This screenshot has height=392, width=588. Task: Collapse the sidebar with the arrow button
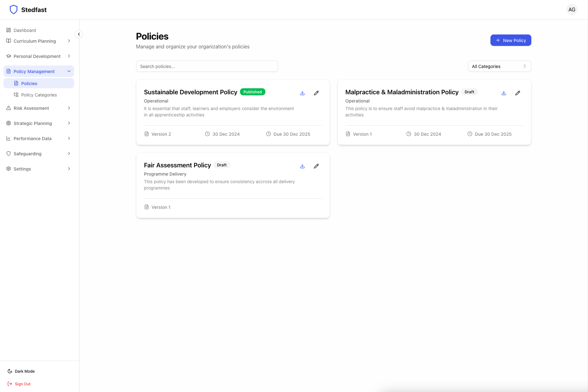[79, 34]
